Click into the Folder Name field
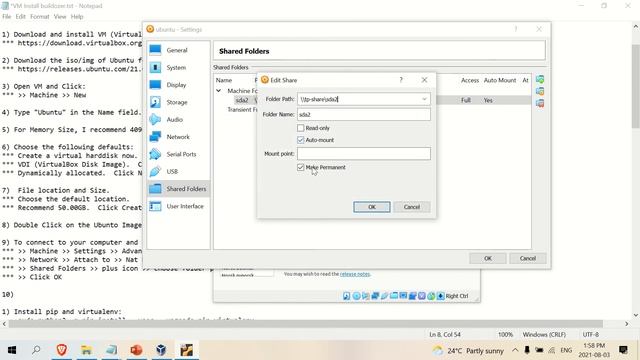Viewport: 640px width, 360px height. 364,115
